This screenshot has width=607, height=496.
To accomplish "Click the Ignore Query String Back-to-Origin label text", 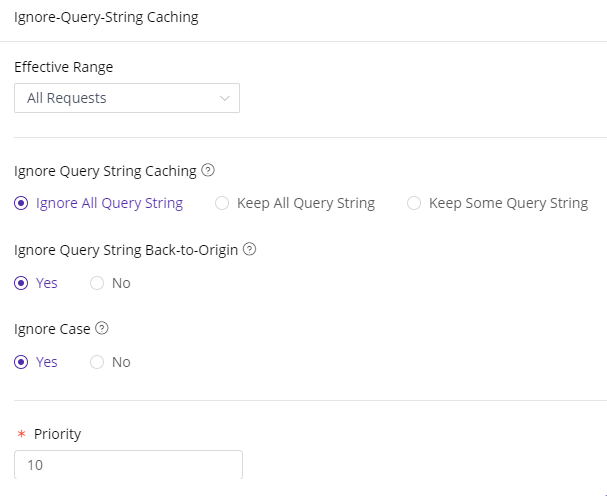I will 126,250.
